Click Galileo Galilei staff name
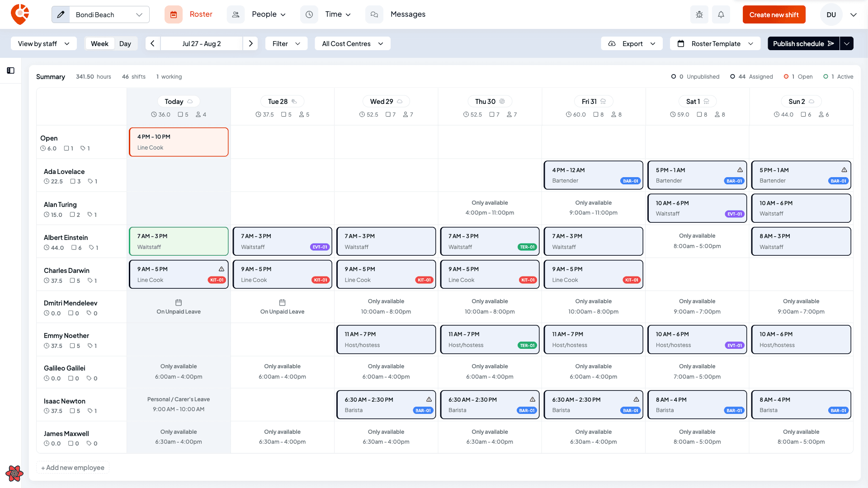The height and width of the screenshot is (488, 868). pyautogui.click(x=65, y=368)
